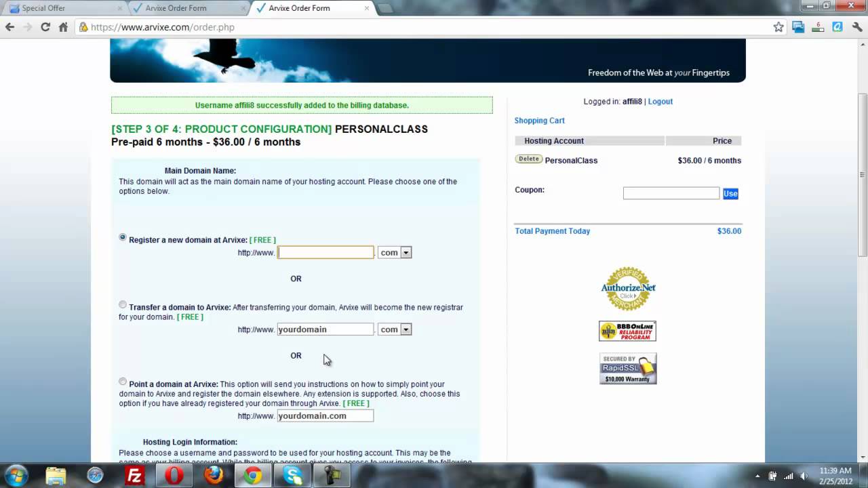This screenshot has height=488, width=868.
Task: Click the page vertical scrollbar thumb
Action: 862,174
